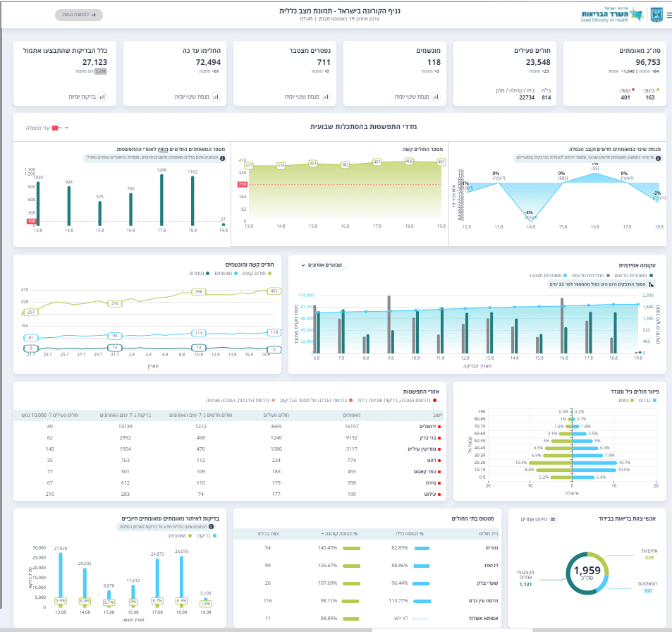Click the Israel Ministry of Health logo

pos(611,15)
